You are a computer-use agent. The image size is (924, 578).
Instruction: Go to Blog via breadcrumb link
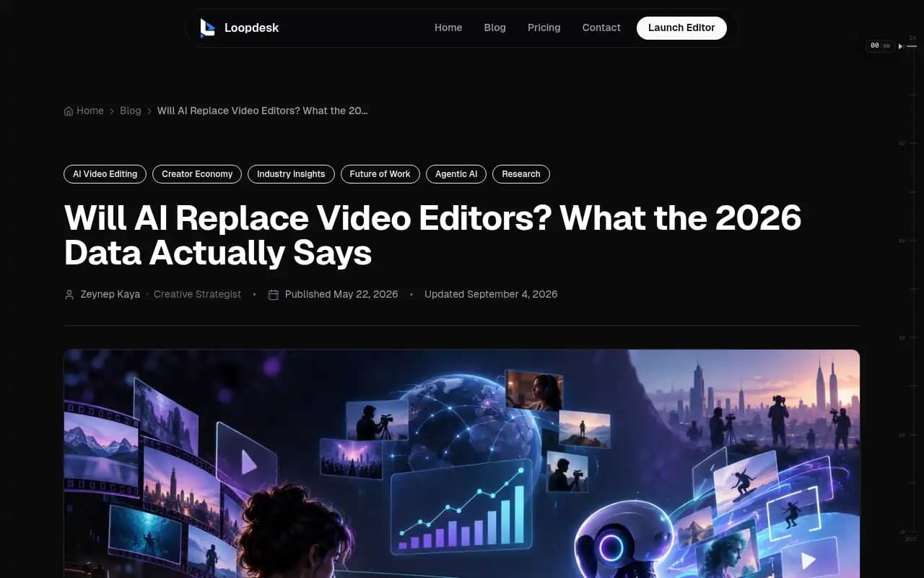click(x=131, y=111)
